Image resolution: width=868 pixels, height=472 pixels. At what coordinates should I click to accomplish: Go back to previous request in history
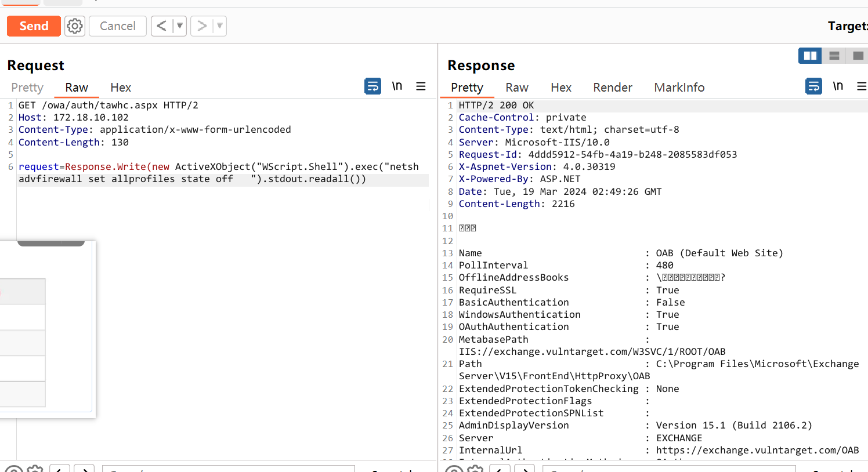(162, 26)
